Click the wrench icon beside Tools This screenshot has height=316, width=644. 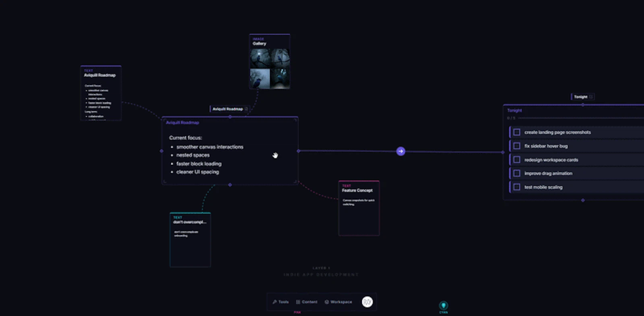coord(275,302)
